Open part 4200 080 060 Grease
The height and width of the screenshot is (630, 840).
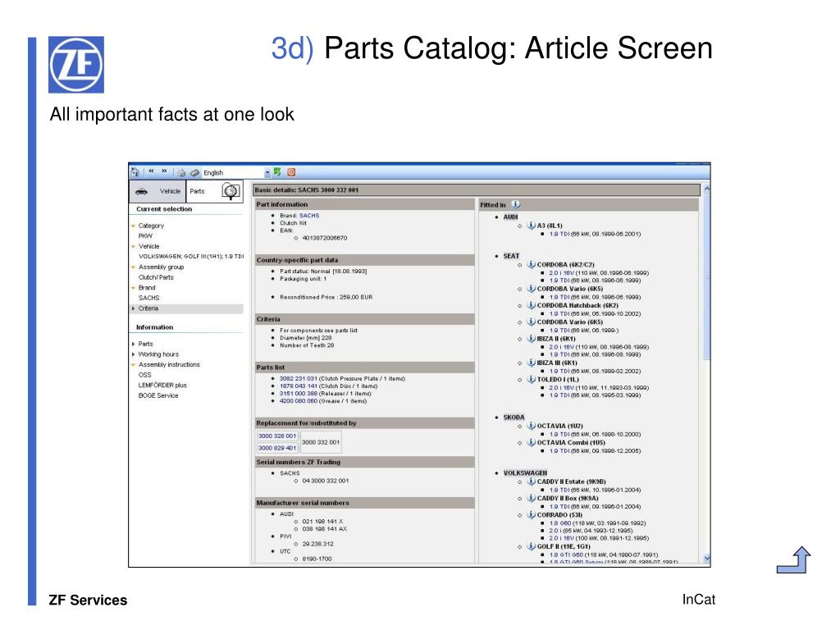click(x=298, y=400)
